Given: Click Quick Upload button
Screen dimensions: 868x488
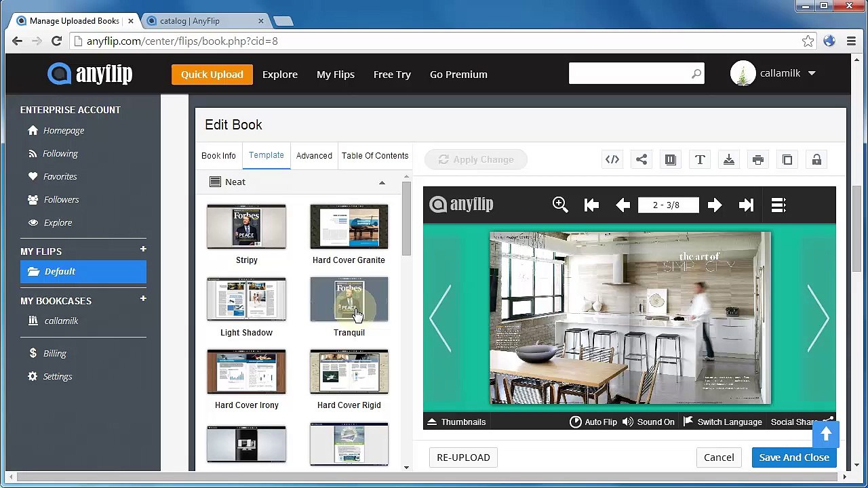Looking at the screenshot, I should point(212,74).
